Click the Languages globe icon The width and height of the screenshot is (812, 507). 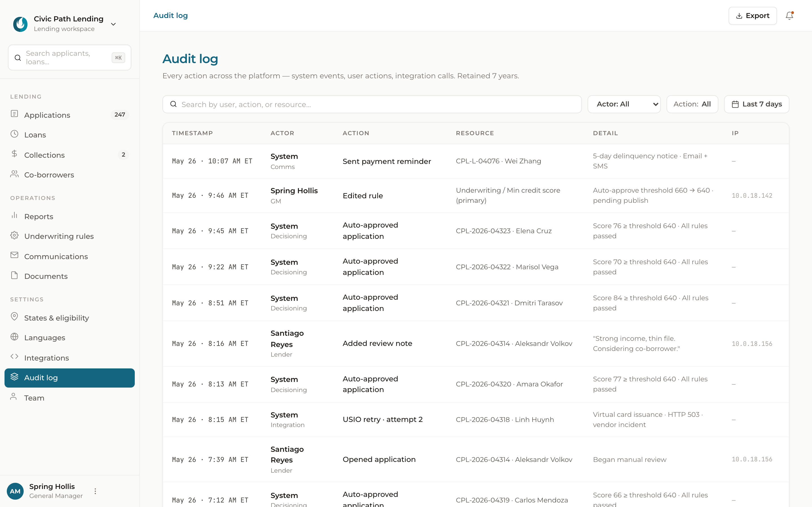14,337
